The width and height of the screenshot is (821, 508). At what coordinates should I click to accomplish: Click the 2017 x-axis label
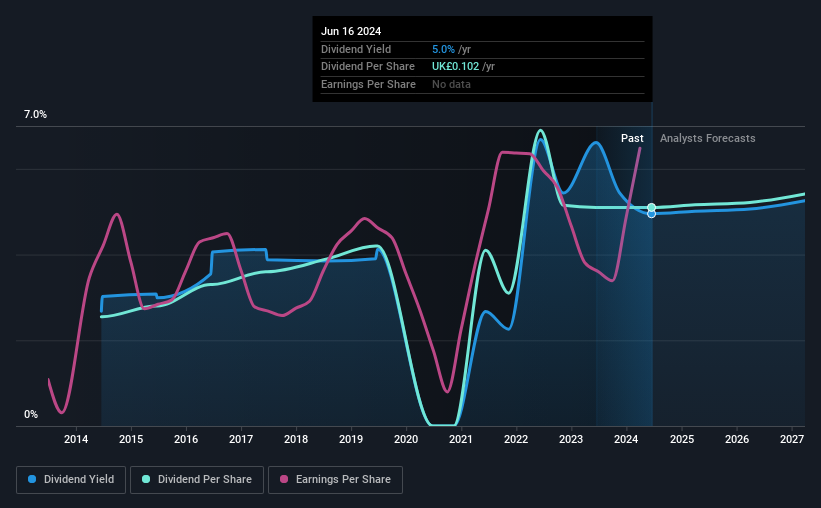(241, 439)
